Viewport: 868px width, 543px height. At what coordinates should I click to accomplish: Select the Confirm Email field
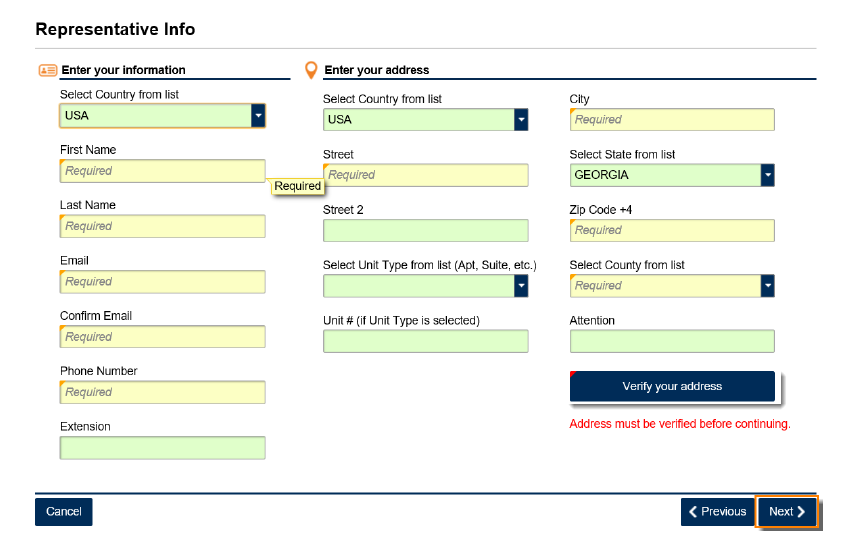click(162, 337)
